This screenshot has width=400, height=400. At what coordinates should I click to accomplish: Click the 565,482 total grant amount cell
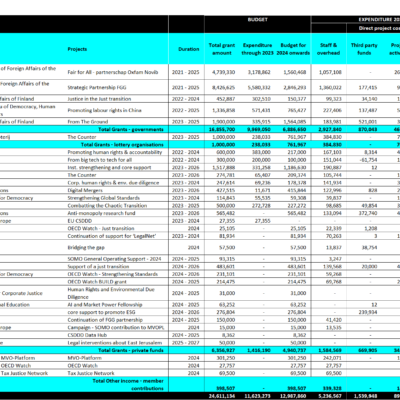[x=226, y=213]
